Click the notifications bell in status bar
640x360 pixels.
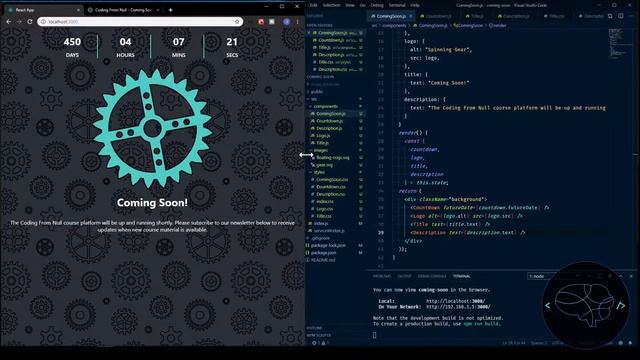(630, 343)
